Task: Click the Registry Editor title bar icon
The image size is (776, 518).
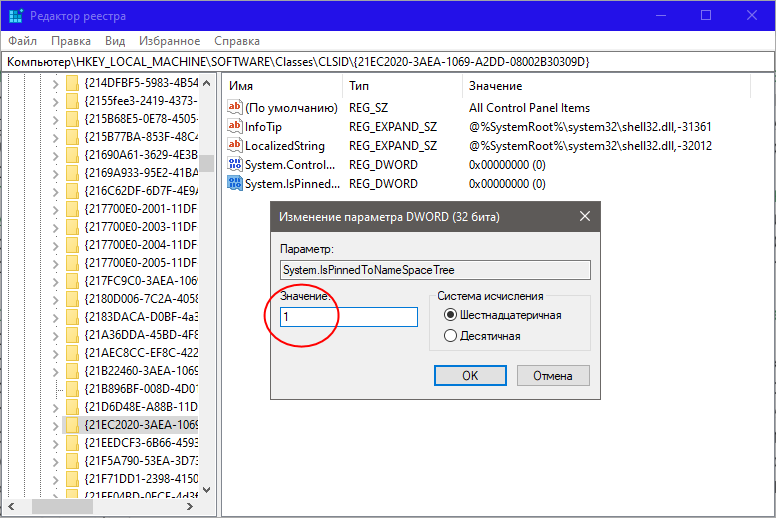Action: click(15, 16)
